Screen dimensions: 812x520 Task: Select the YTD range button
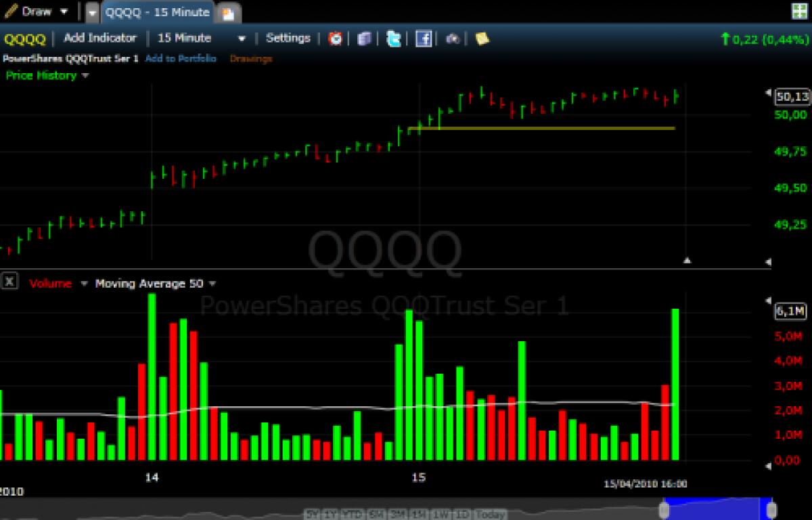tap(352, 514)
